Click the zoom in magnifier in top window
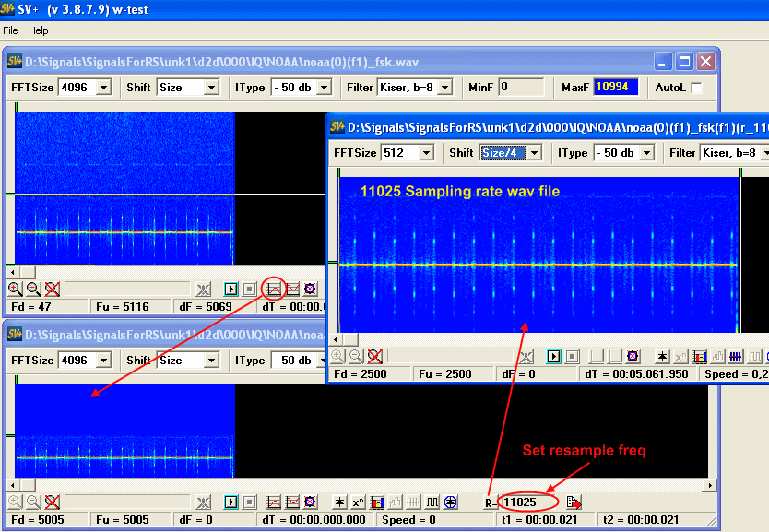The width and height of the screenshot is (769, 532). (x=14, y=289)
